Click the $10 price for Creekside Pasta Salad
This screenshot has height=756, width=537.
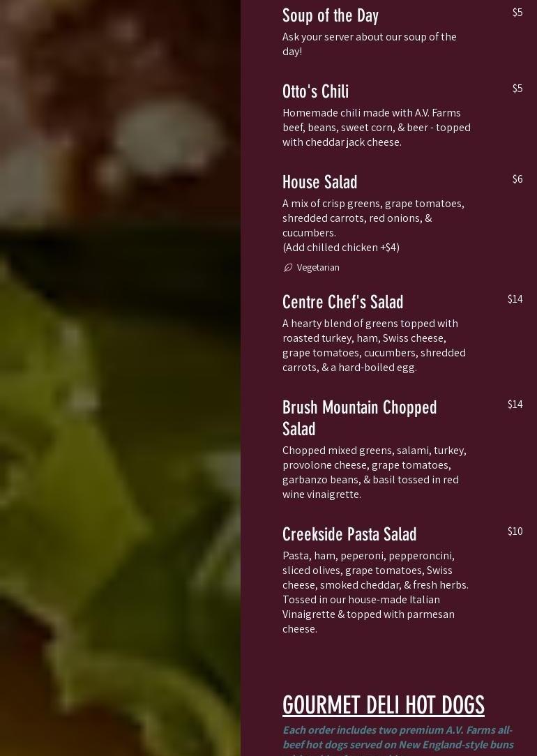tap(515, 531)
